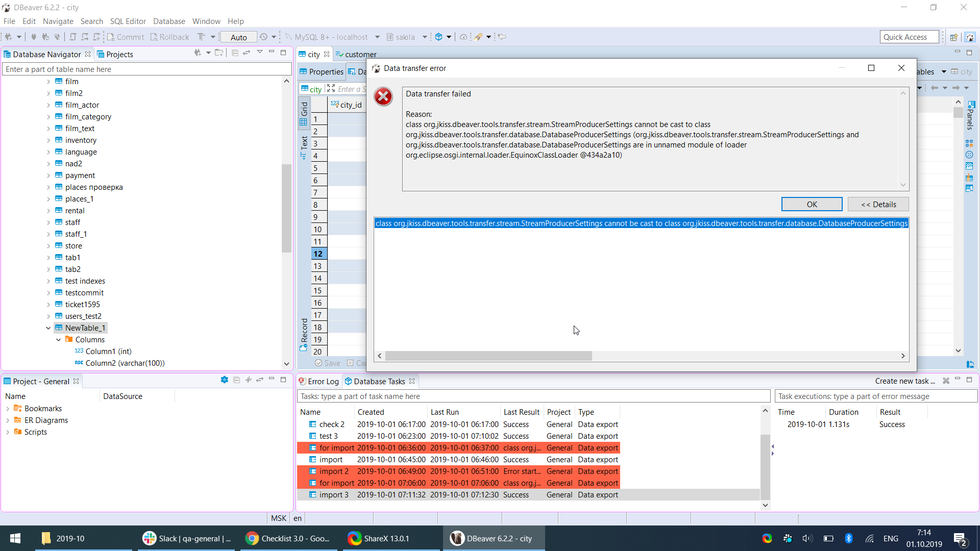The image size is (980, 551).
Task: Click the Commit transaction toolbar button
Action: (125, 37)
